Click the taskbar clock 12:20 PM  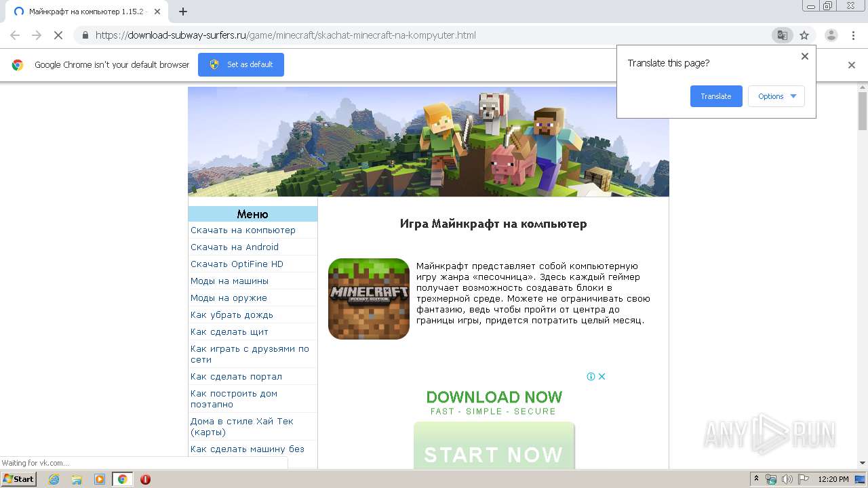point(833,479)
